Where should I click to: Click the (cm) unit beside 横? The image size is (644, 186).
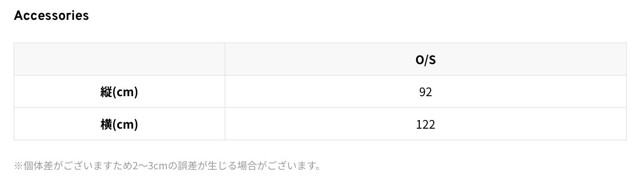[124, 124]
